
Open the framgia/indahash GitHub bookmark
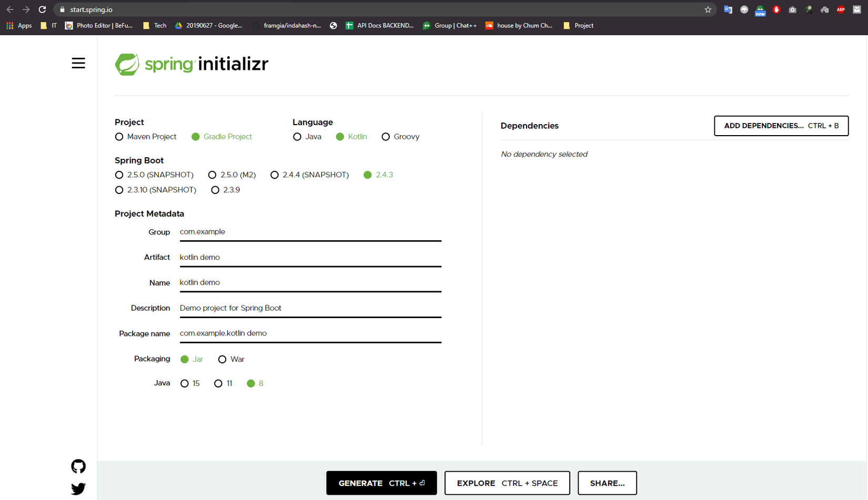click(287, 25)
